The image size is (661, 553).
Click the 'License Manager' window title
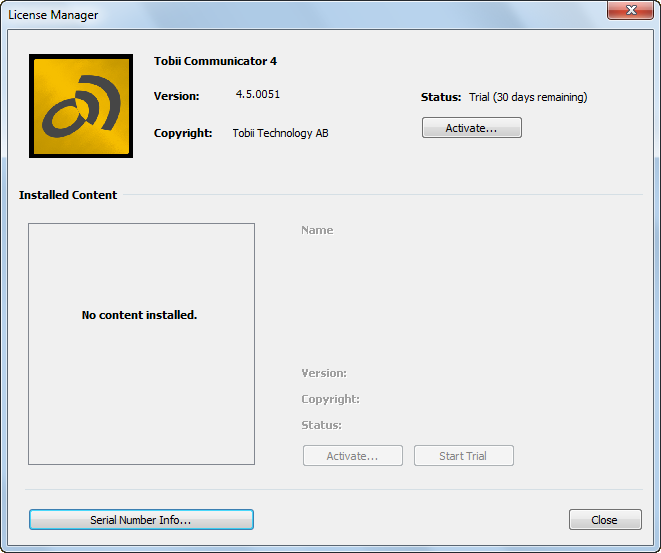[x=53, y=15]
